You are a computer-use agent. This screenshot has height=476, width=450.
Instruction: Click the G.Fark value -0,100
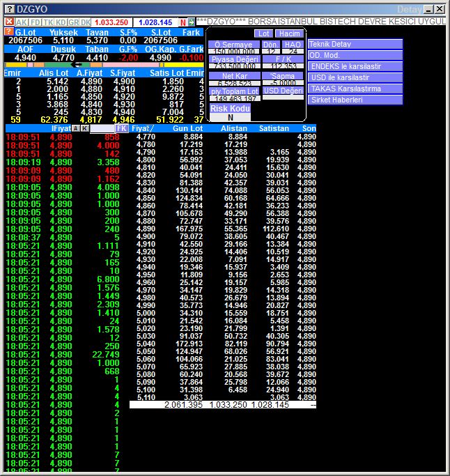pyautogui.click(x=191, y=58)
